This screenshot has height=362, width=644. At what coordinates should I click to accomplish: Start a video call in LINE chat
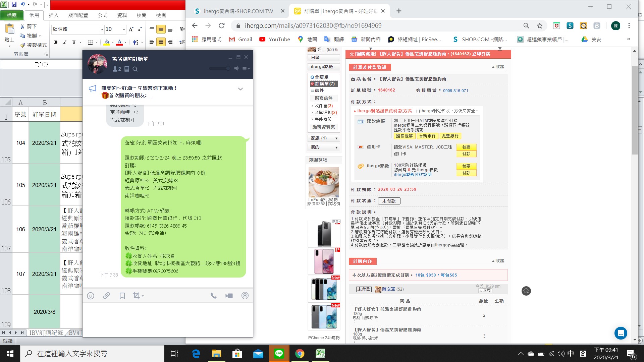pos(229,296)
